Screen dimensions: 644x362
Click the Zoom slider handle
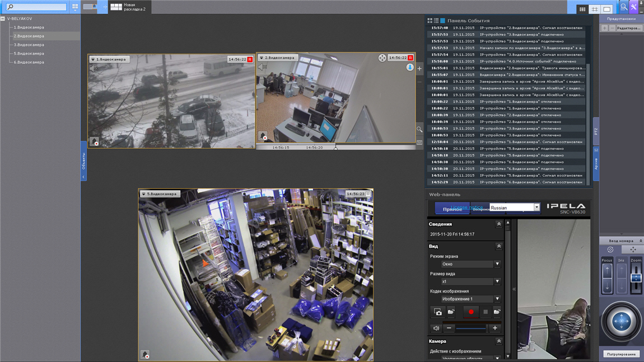(x=636, y=278)
